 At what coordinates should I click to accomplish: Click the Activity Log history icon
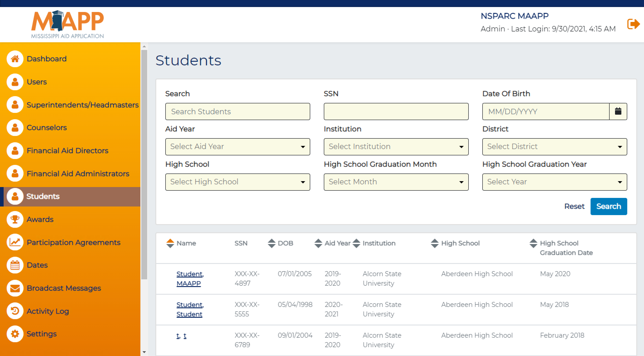pos(15,311)
